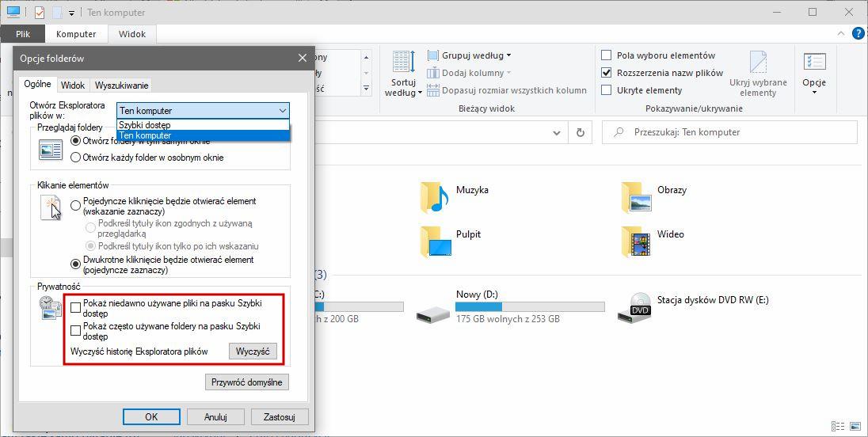Image resolution: width=868 pixels, height=437 pixels.
Task: Switch to Widok tab in dialog
Action: pyautogui.click(x=73, y=85)
